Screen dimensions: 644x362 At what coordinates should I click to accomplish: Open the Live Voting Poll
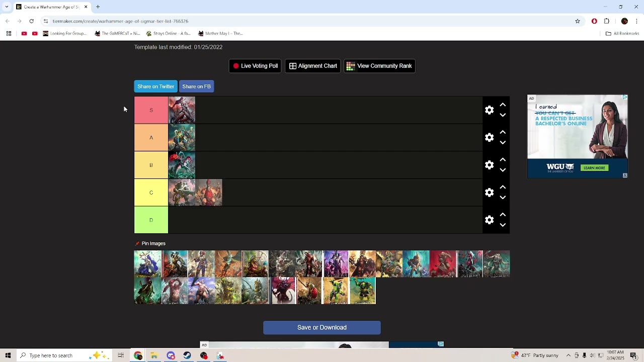point(255,66)
